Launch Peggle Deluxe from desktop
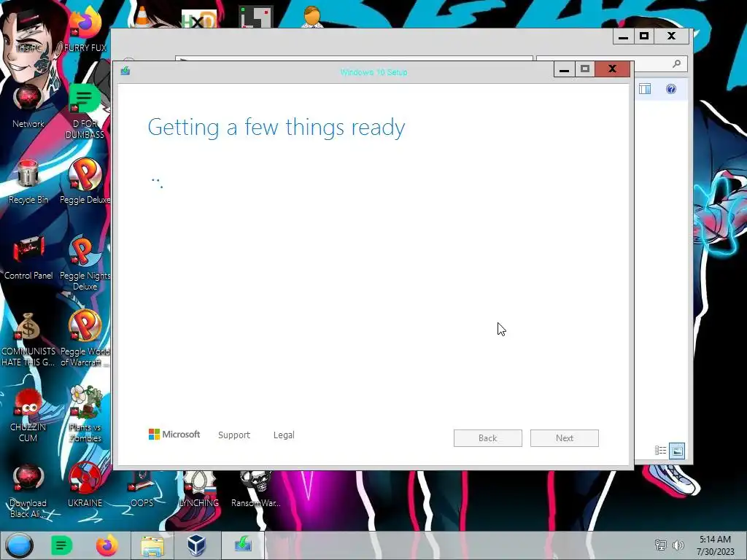The height and width of the screenshot is (560, 747). coord(85,181)
